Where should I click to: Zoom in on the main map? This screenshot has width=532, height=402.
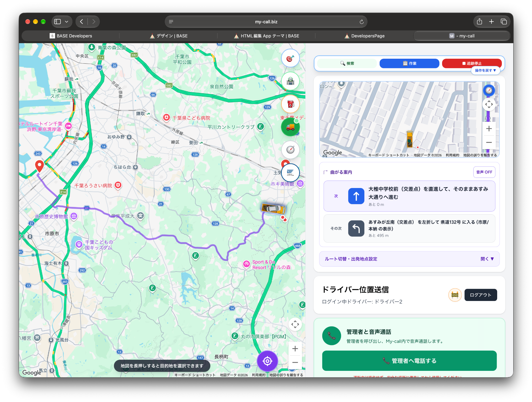coord(295,349)
